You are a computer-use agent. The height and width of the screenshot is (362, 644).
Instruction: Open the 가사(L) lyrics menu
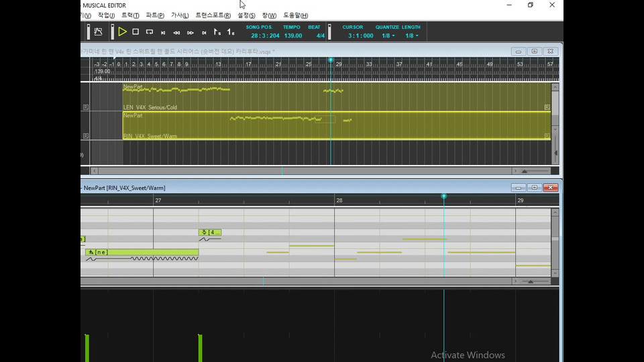(180, 15)
